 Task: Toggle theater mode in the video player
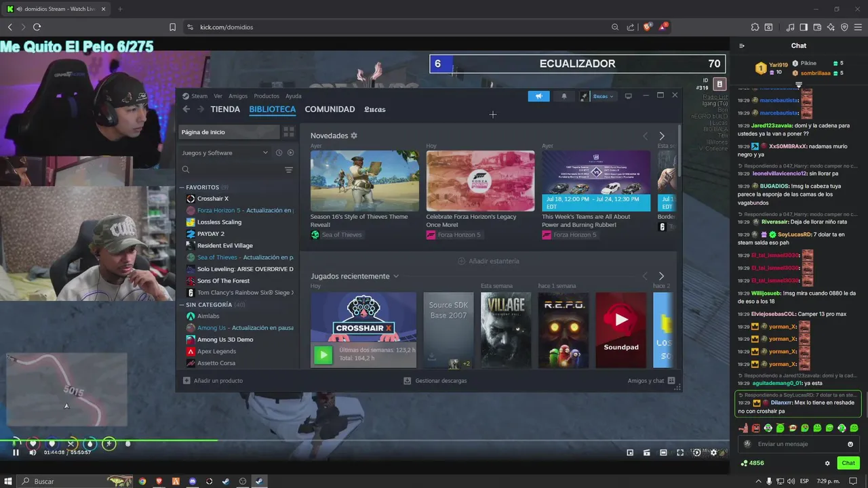click(x=663, y=452)
